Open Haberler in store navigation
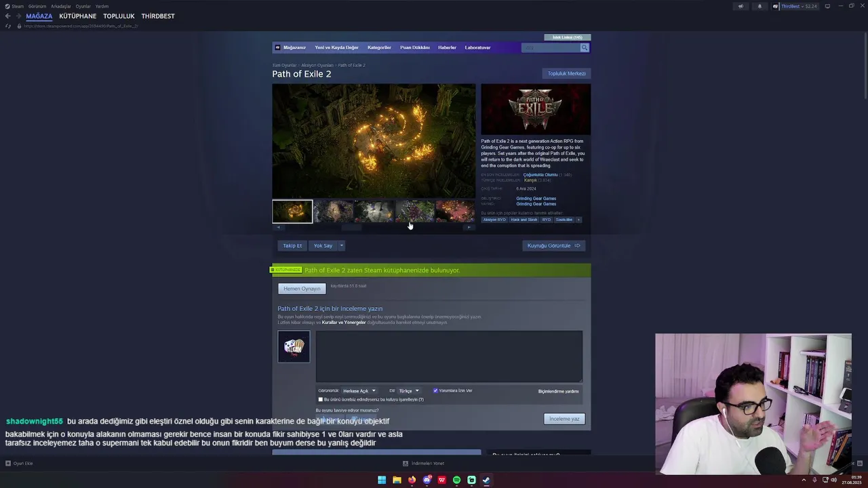The width and height of the screenshot is (868, 488). click(447, 47)
